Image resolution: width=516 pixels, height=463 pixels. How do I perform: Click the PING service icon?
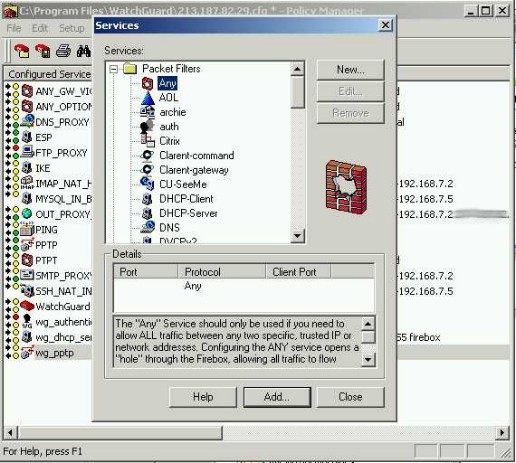point(27,229)
